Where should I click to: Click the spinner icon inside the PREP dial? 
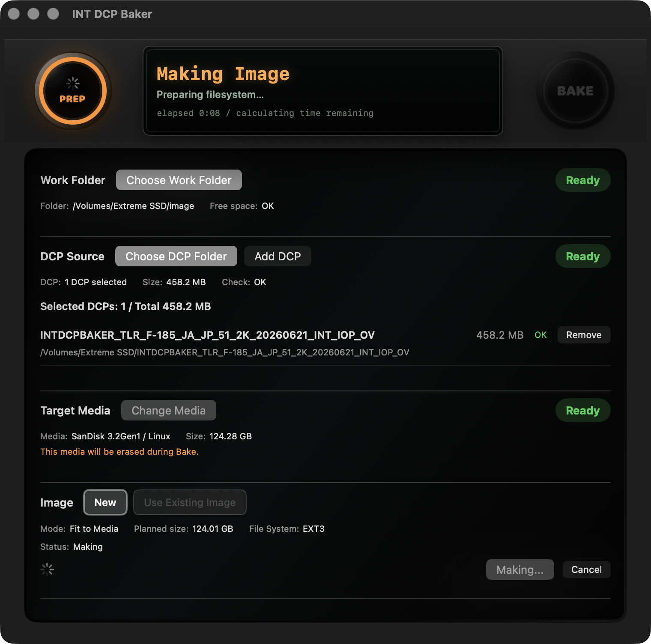point(73,83)
